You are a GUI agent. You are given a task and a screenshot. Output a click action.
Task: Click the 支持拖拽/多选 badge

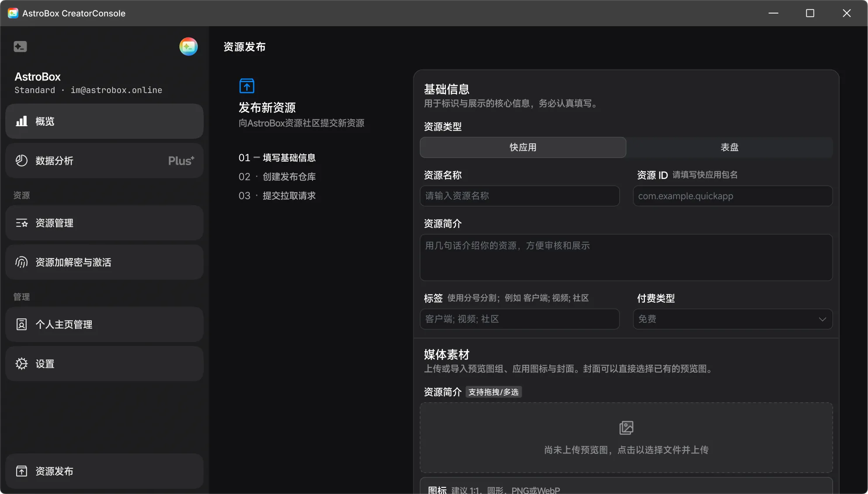click(493, 392)
